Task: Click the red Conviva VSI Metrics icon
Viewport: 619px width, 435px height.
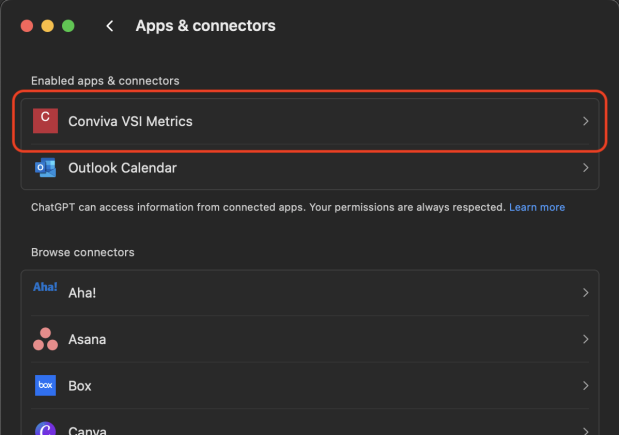Action: [x=45, y=121]
